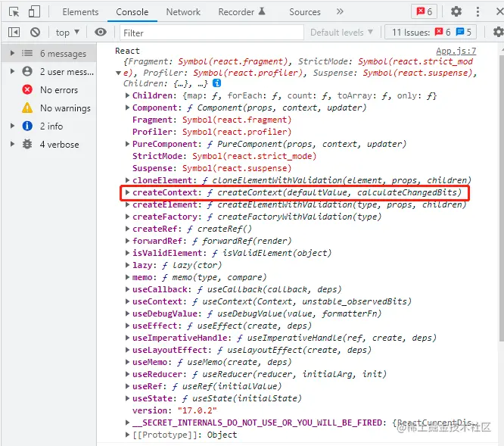
Task: Click into the Filter input field
Action: 211,33
